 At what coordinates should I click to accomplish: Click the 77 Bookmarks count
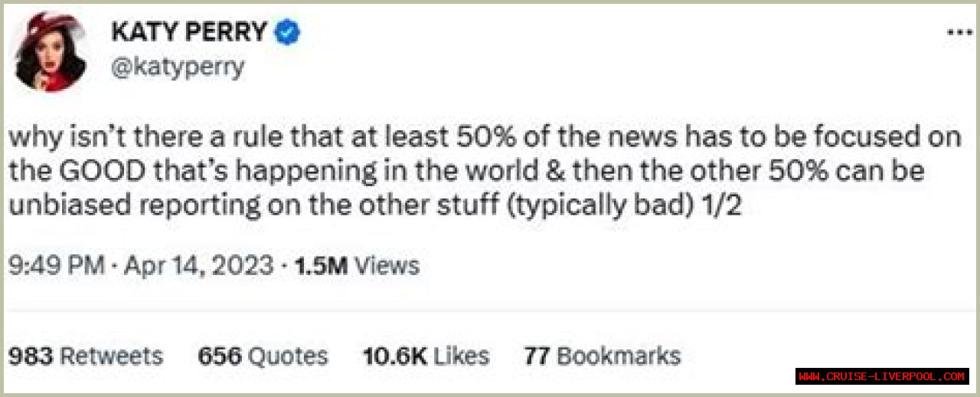coord(602,356)
